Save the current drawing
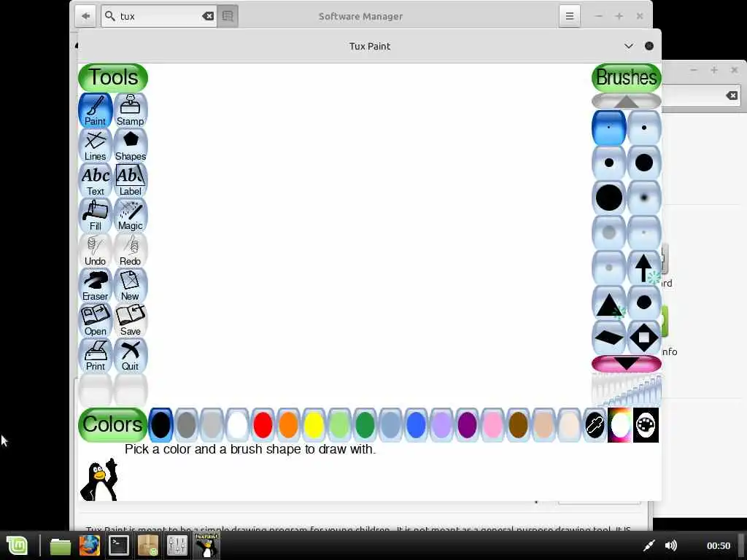The width and height of the screenshot is (747, 560). click(x=131, y=321)
